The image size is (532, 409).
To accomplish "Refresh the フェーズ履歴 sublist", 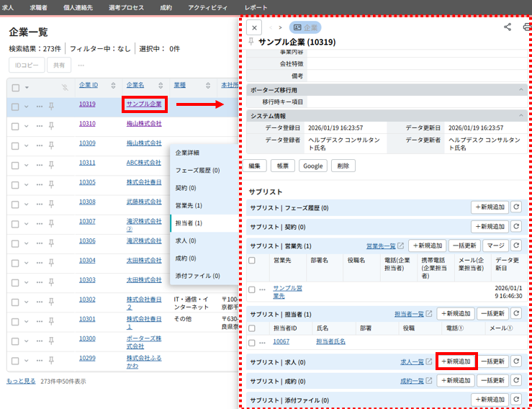I will pyautogui.click(x=515, y=207).
